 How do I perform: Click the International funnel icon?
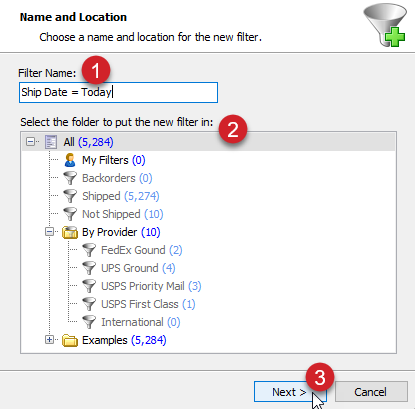click(89, 322)
